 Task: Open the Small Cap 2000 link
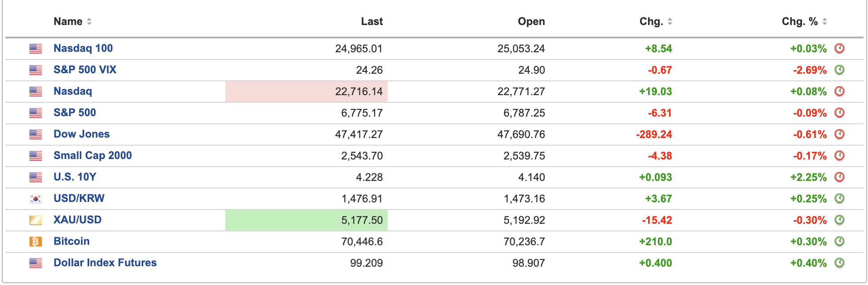click(92, 155)
